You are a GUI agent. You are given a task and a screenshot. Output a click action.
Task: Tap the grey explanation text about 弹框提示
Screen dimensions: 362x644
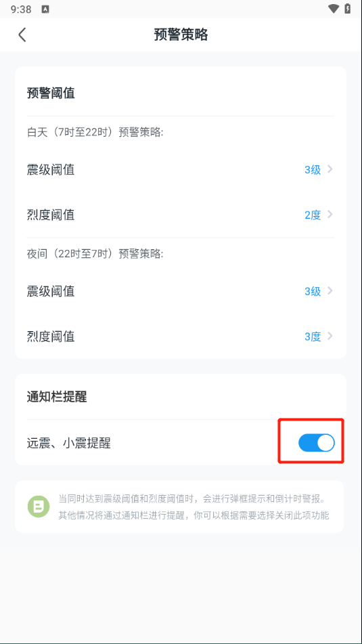pyautogui.click(x=194, y=507)
